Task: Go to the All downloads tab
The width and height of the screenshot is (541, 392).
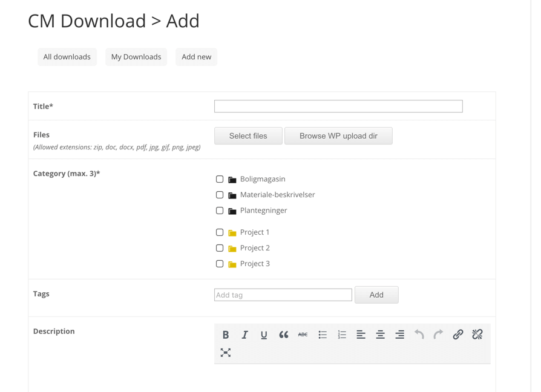Action: coord(67,57)
